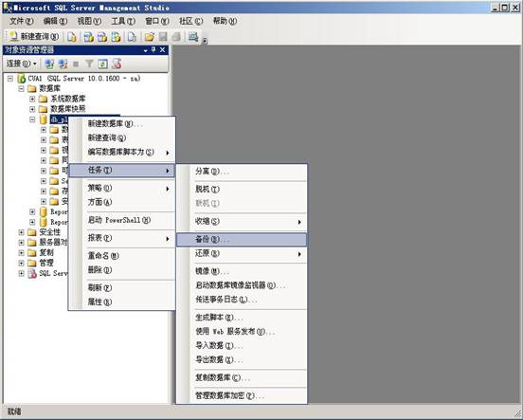Open the 还原 submenu
The width and height of the screenshot is (523, 420).
pos(242,254)
